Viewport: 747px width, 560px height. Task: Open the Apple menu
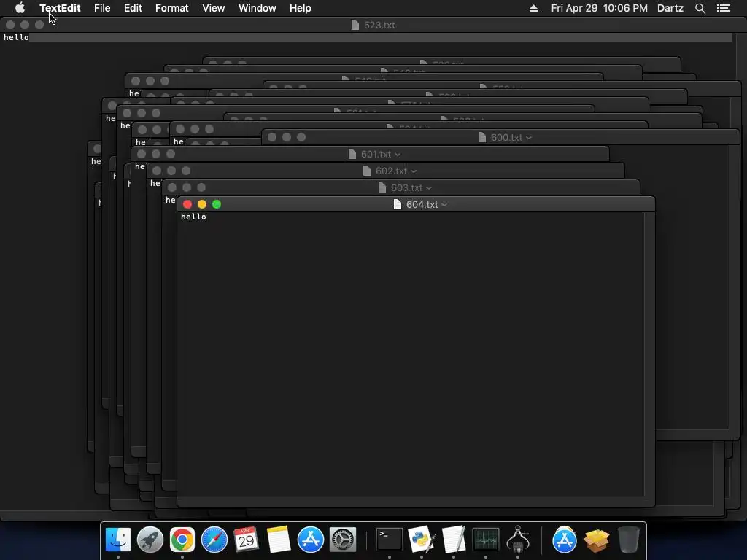point(20,7)
